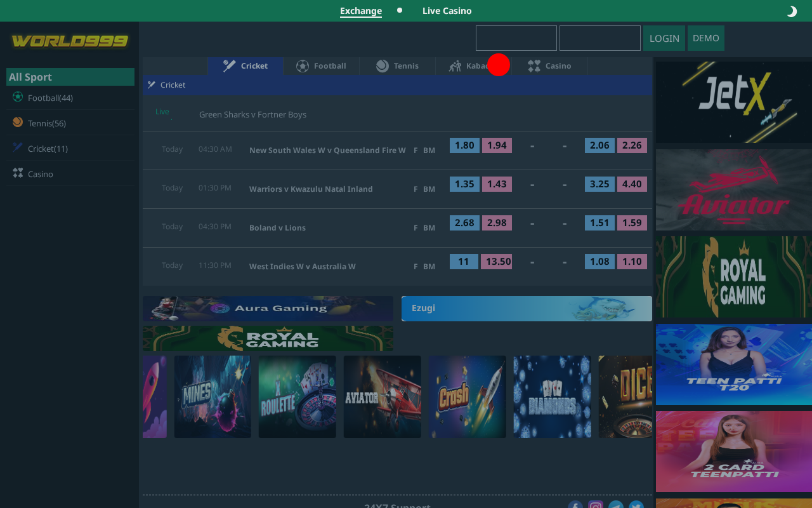Switch to the Exchange tab
Screen dimensions: 812x508
[x=361, y=11]
